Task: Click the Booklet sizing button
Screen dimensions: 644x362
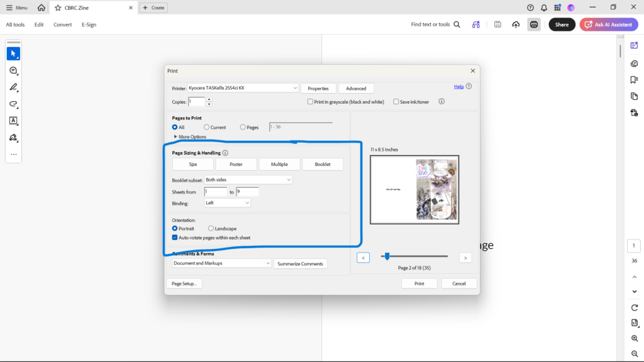Action: (323, 164)
